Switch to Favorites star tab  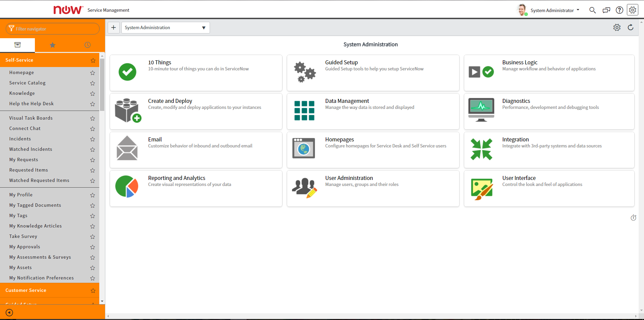tap(52, 45)
